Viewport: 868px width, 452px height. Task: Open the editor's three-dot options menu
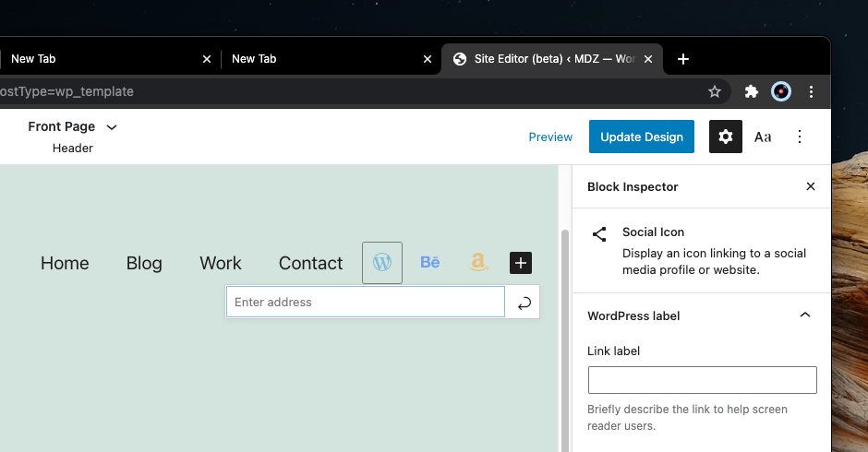[x=800, y=137]
